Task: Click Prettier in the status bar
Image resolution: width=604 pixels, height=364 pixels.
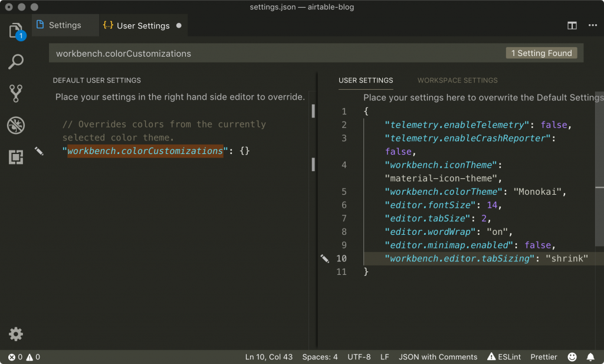Action: click(543, 356)
